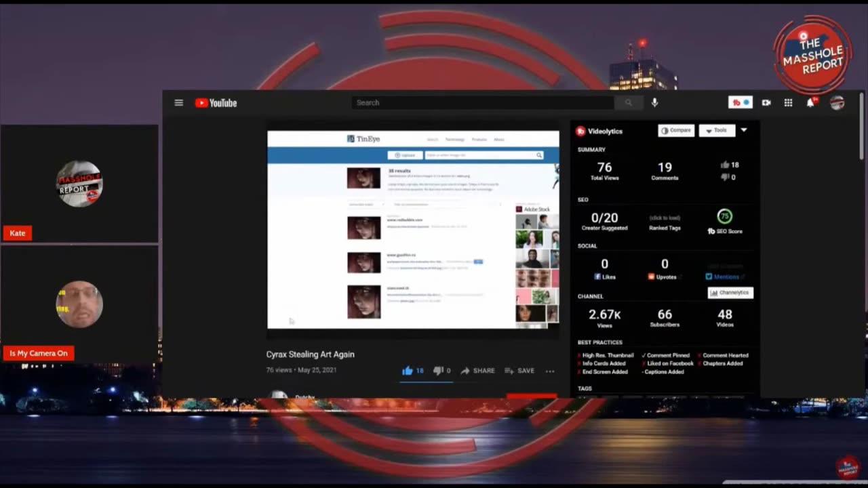The image size is (868, 488).
Task: Focus the YouTube Search field
Action: (483, 102)
